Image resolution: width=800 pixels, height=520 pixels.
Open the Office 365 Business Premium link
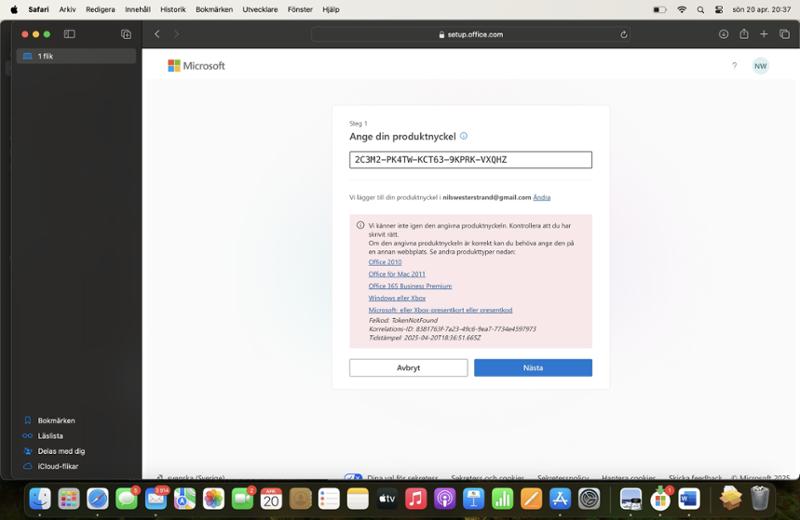(x=410, y=286)
